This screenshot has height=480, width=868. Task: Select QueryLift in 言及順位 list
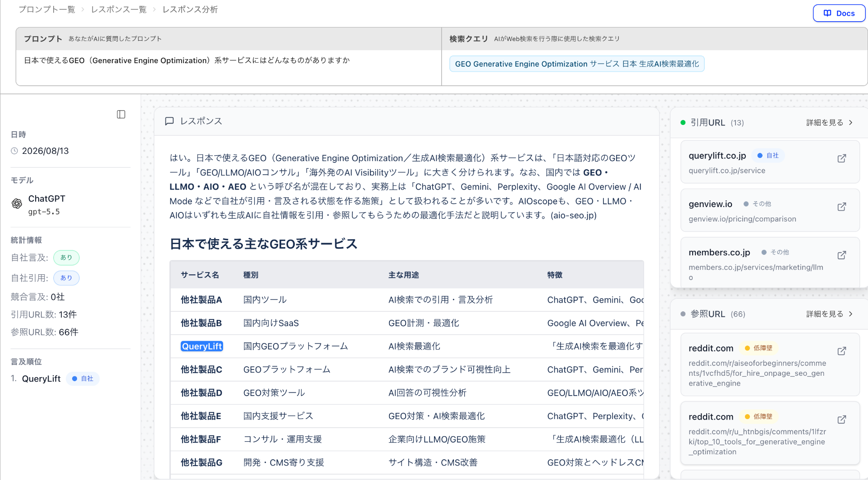tap(41, 379)
